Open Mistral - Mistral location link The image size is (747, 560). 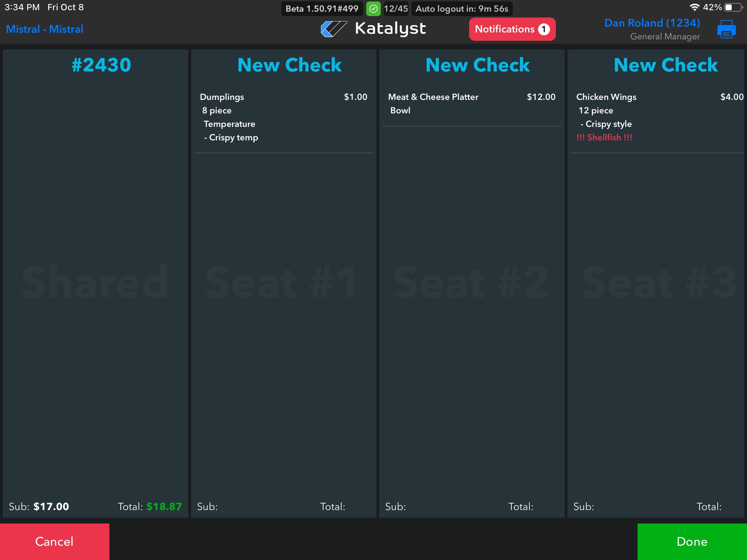click(44, 29)
